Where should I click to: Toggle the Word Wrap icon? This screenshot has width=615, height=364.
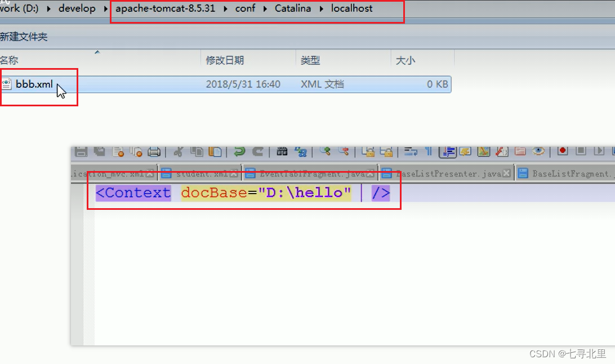click(x=411, y=151)
